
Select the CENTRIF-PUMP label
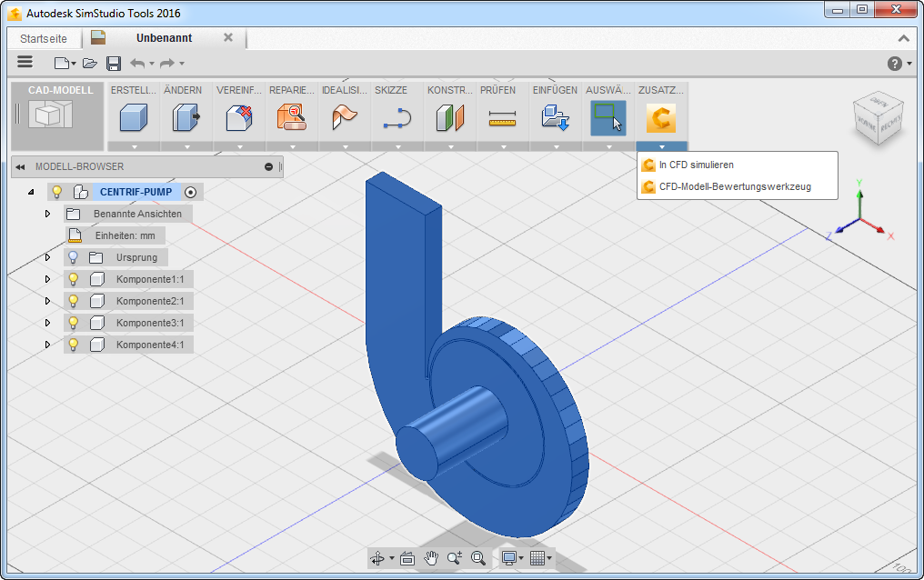click(x=136, y=192)
